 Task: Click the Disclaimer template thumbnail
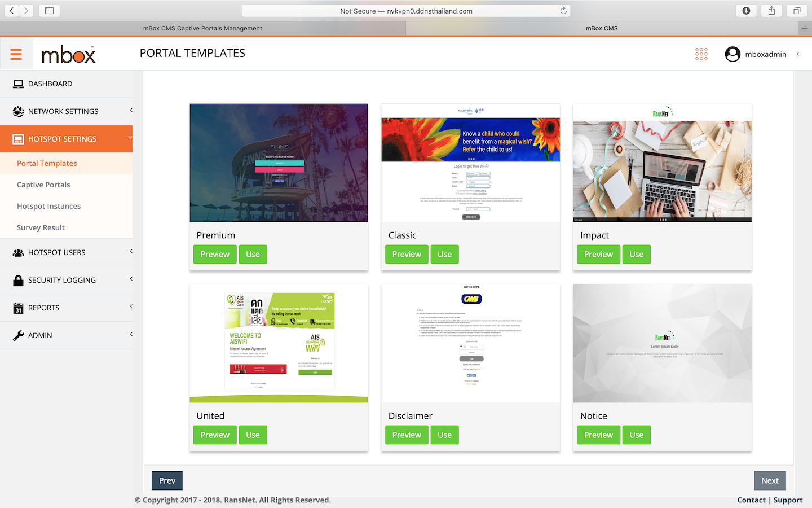coord(471,343)
